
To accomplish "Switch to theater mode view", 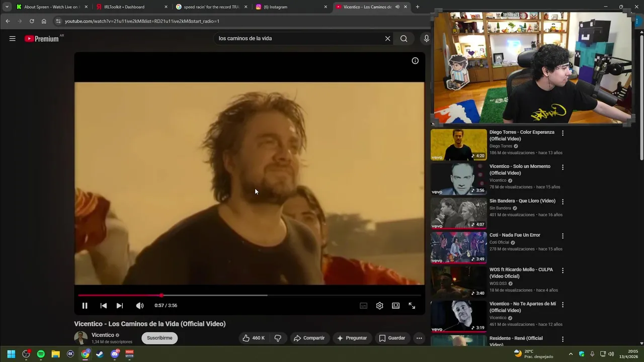I will pyautogui.click(x=395, y=306).
